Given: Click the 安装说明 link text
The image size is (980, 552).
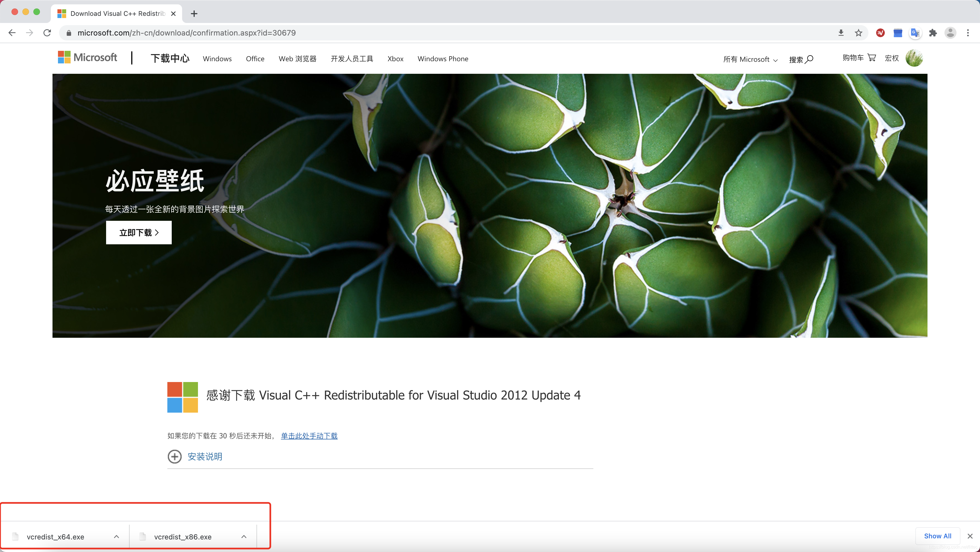Looking at the screenshot, I should [205, 457].
